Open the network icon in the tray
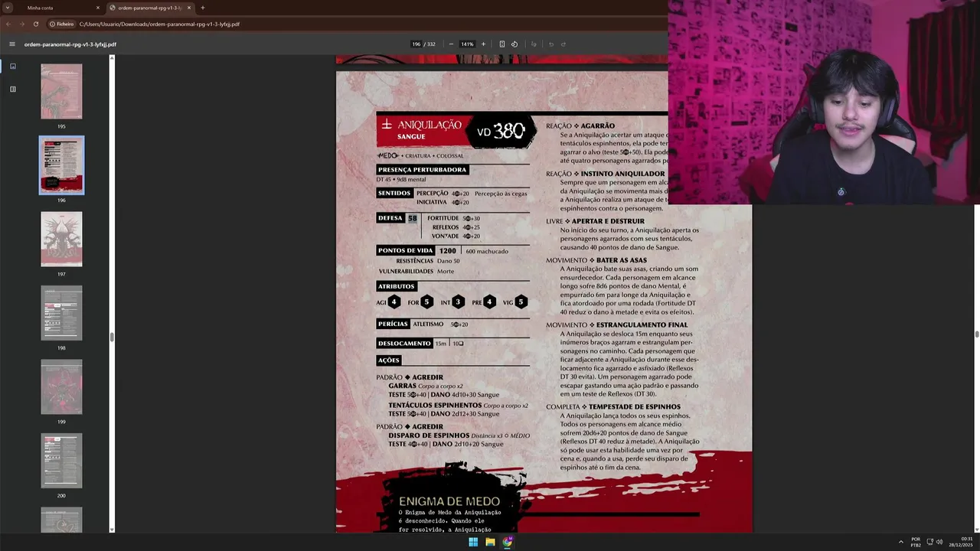The width and height of the screenshot is (980, 551). [x=929, y=542]
